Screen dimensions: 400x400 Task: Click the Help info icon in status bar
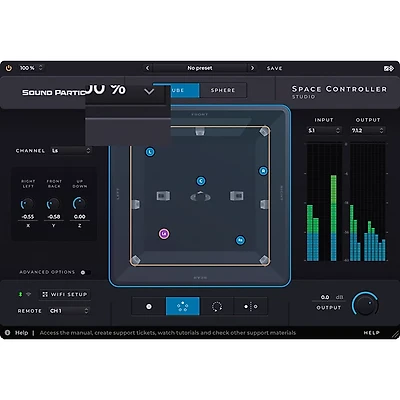click(x=7, y=333)
